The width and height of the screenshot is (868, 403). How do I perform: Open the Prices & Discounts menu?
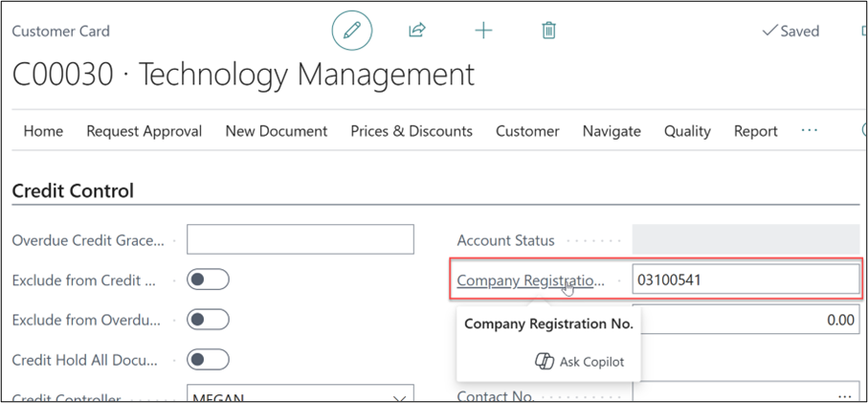tap(411, 131)
